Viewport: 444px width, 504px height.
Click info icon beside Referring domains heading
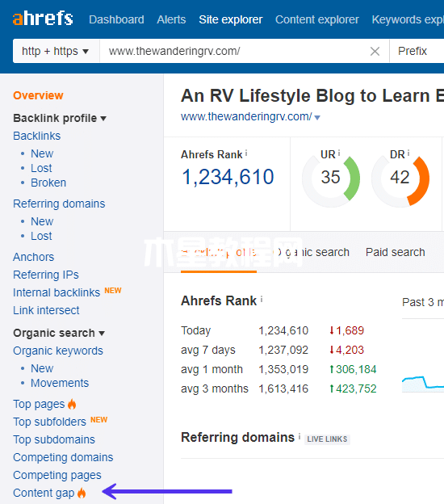pos(299,436)
